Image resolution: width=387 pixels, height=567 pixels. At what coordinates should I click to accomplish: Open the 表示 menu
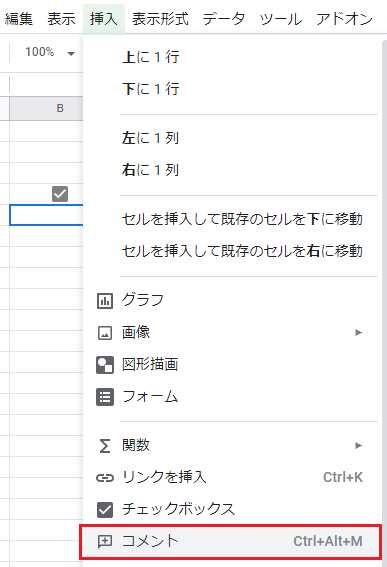(x=61, y=18)
